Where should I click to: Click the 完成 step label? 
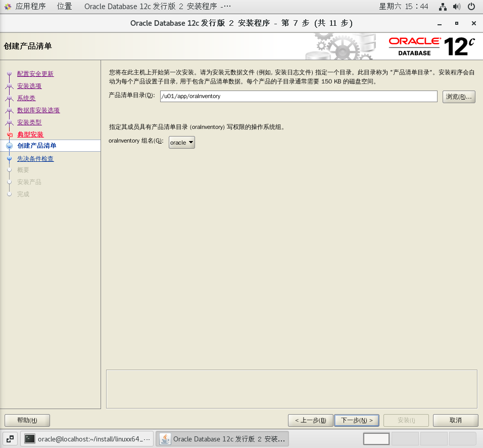click(x=23, y=194)
